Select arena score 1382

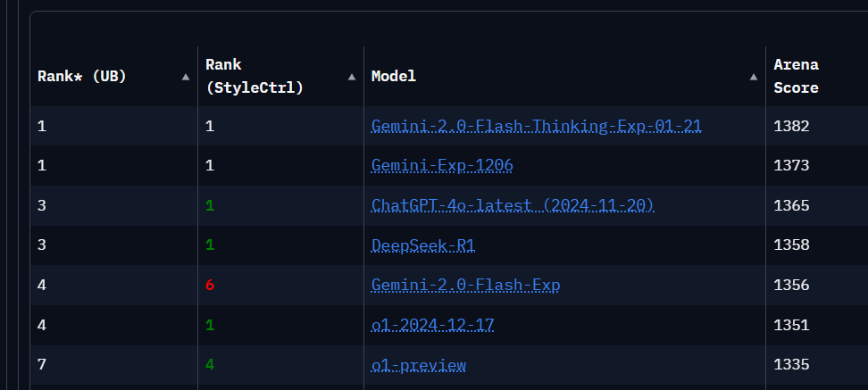[791, 126]
